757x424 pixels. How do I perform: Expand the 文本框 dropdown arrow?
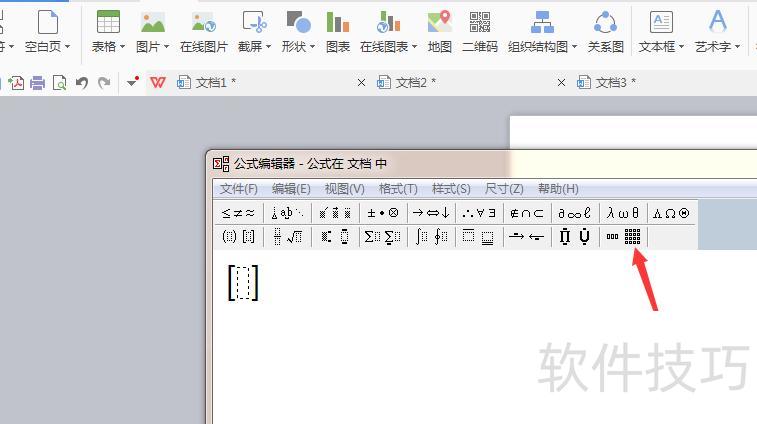coord(681,47)
